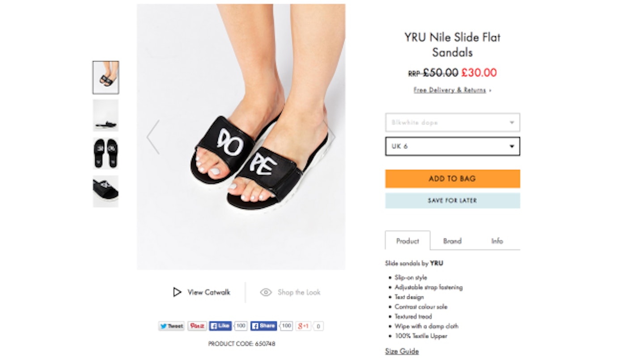Click the Pin it button
Screen dimensions: 644x362
197,326
